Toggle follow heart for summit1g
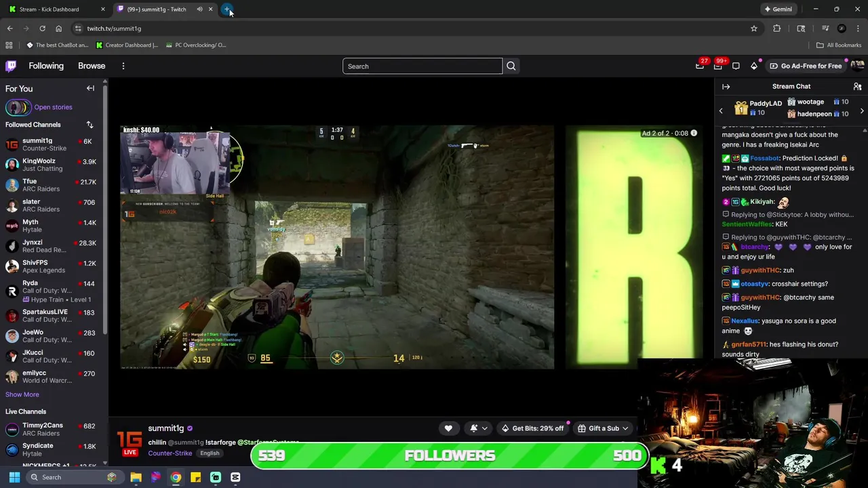868x488 pixels. pos(448,428)
